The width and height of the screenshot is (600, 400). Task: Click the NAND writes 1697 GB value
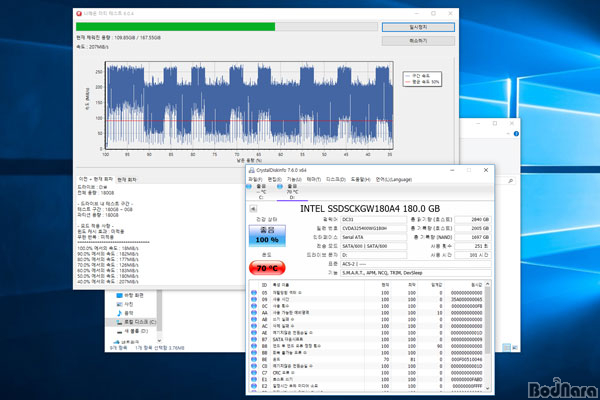[x=473, y=237]
